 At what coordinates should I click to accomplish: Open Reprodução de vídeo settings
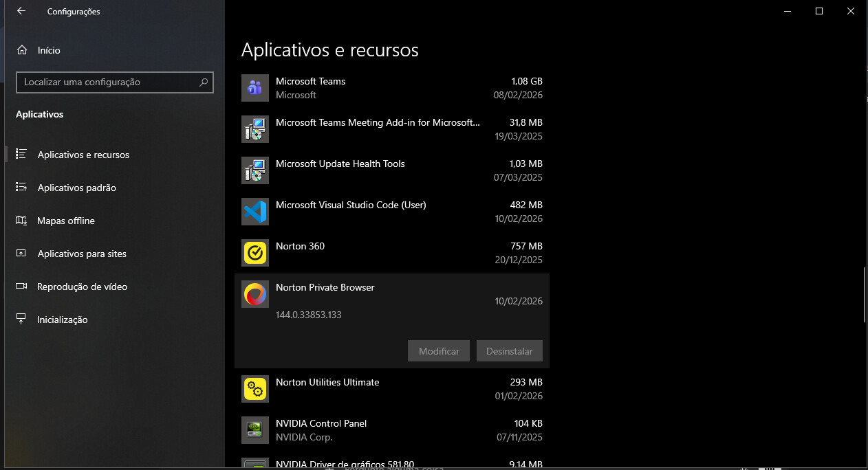tap(82, 287)
